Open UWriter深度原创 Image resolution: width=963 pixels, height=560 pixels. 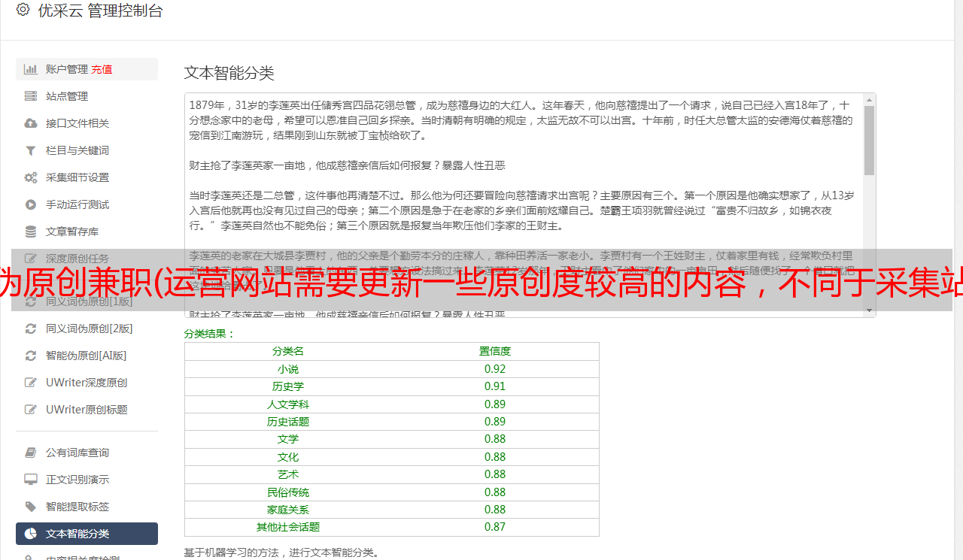click(x=87, y=383)
